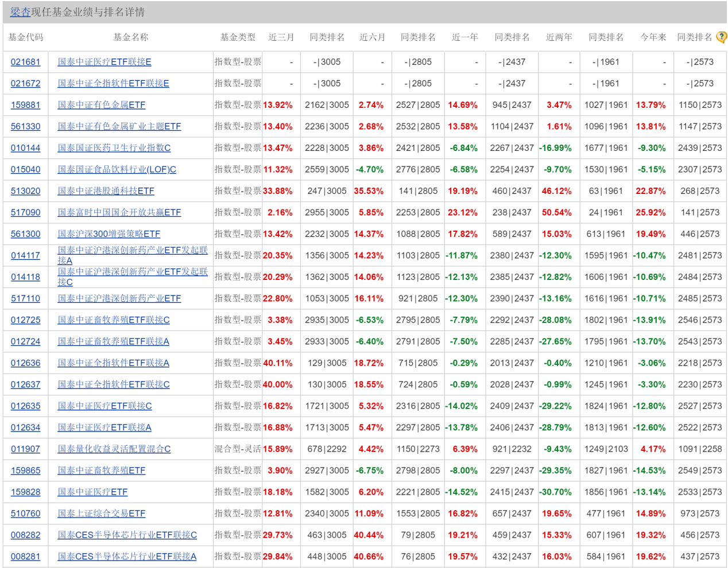Open fund code 008282 link
The image size is (728, 568).
[x=25, y=535]
